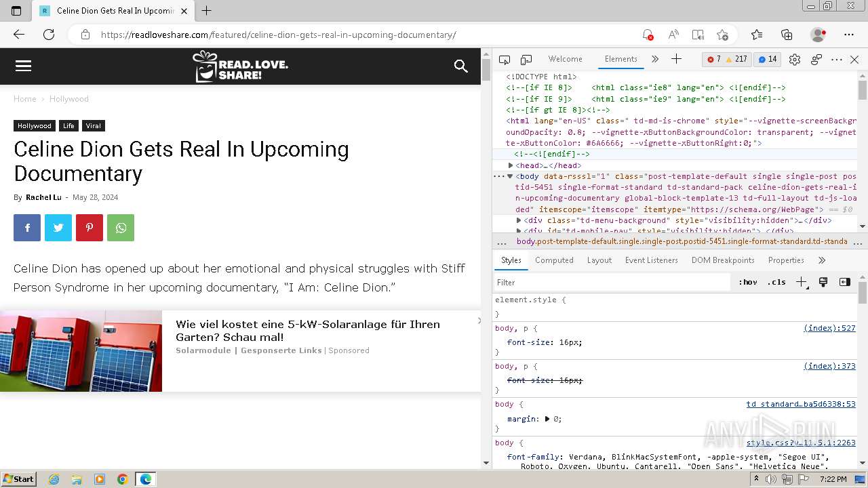Open the Properties pane
The width and height of the screenshot is (868, 488).
(x=786, y=260)
